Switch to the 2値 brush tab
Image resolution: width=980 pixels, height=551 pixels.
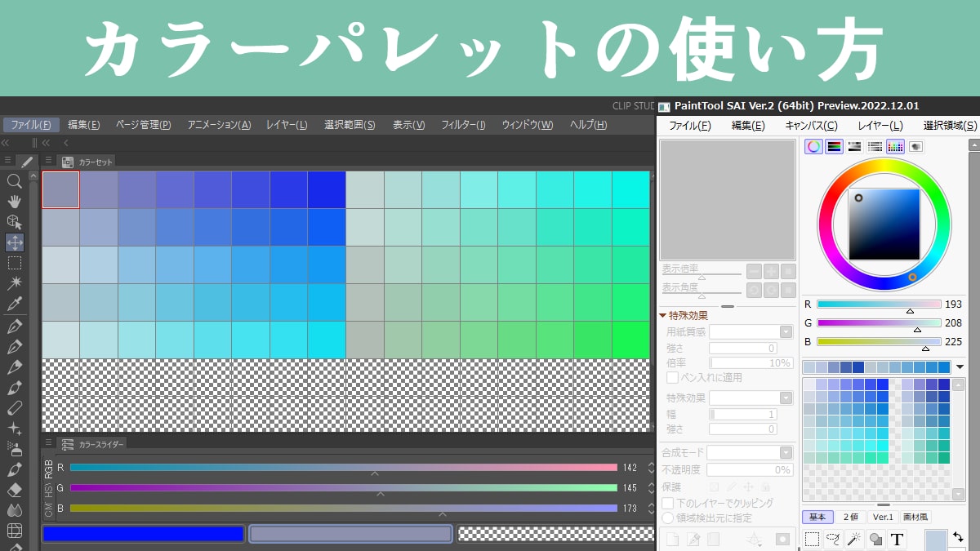click(x=851, y=517)
